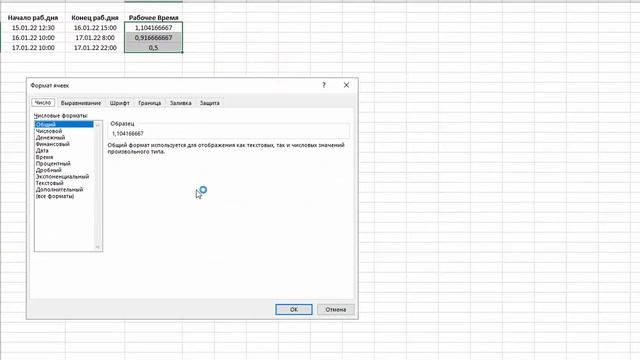Image resolution: width=640 pixels, height=360 pixels.
Task: Click cell with 15.01.22 12:30
Action: pyautogui.click(x=33, y=28)
